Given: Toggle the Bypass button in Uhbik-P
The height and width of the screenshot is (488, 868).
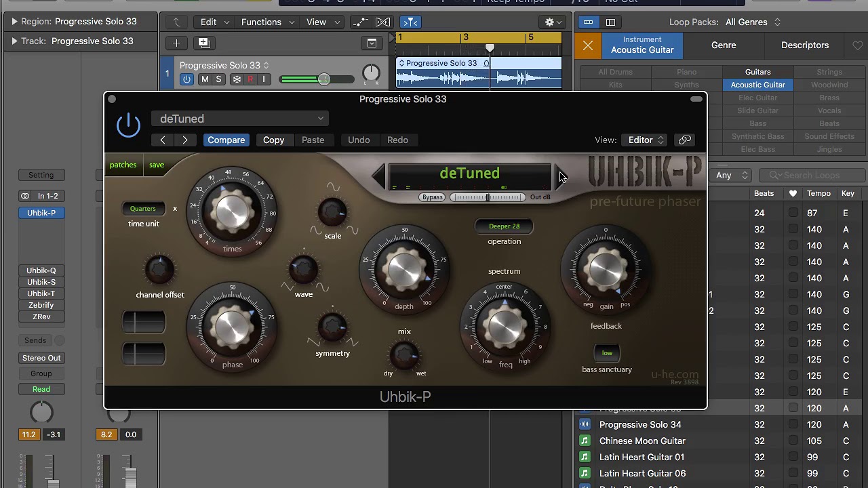Looking at the screenshot, I should tap(432, 197).
